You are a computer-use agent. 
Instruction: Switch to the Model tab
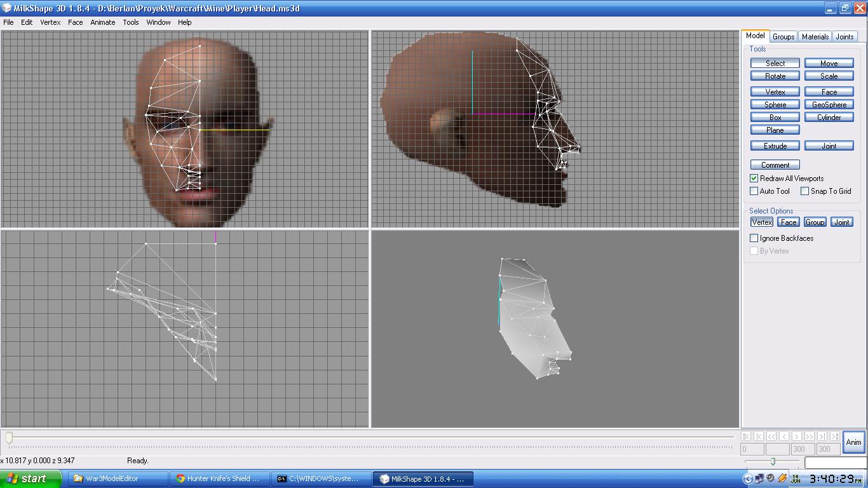(755, 36)
